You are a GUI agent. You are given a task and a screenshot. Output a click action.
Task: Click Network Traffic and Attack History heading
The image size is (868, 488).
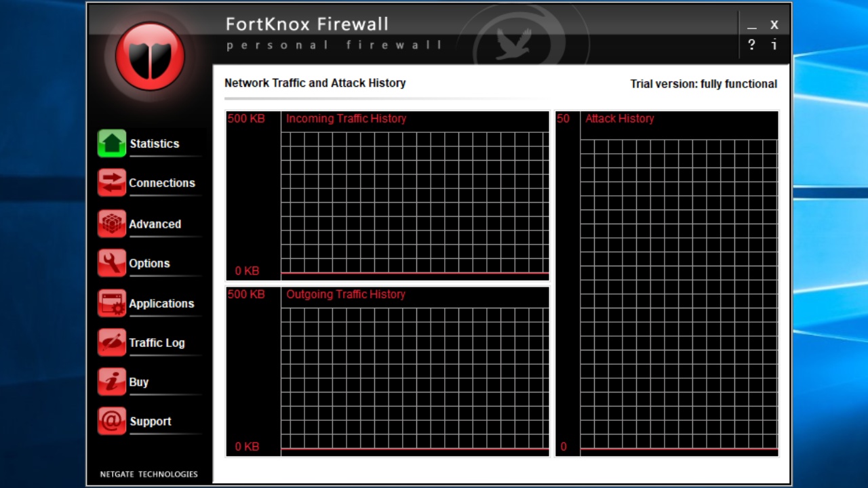315,83
